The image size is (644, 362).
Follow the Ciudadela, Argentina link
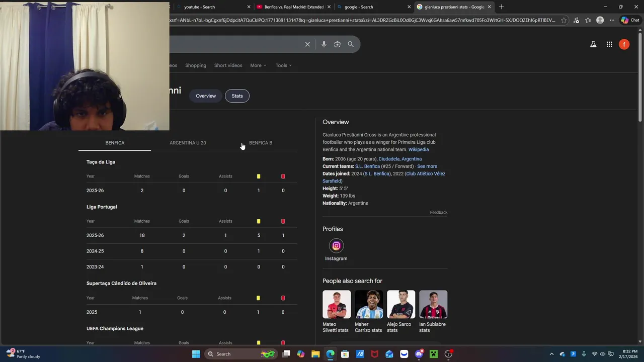pyautogui.click(x=400, y=159)
